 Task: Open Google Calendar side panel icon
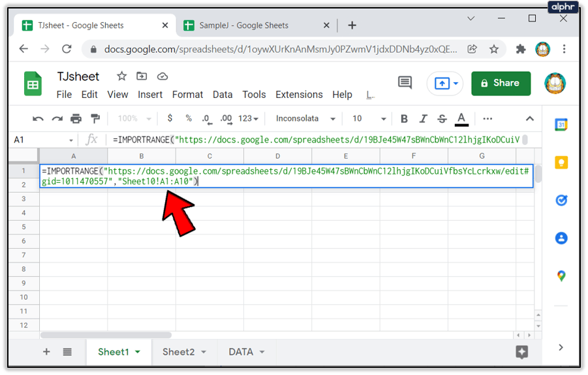click(561, 125)
